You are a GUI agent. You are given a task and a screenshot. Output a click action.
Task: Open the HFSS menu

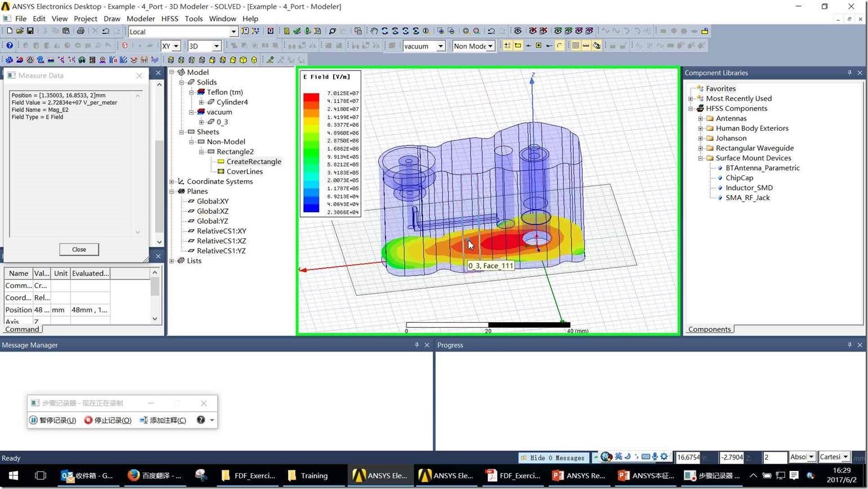[x=170, y=19]
